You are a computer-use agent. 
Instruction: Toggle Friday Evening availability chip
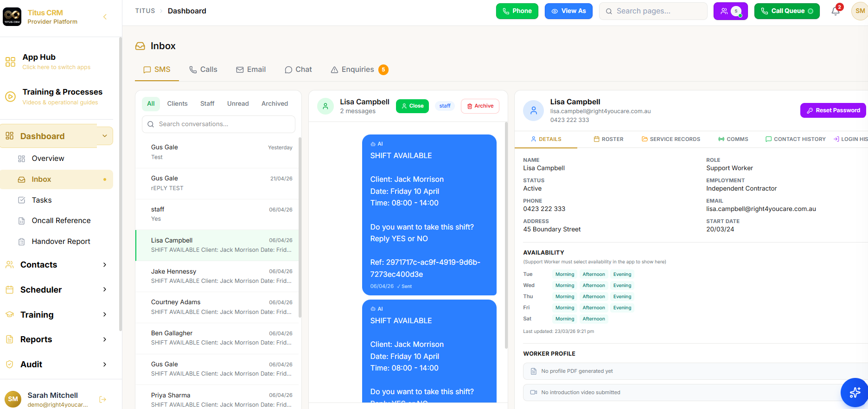pos(622,308)
